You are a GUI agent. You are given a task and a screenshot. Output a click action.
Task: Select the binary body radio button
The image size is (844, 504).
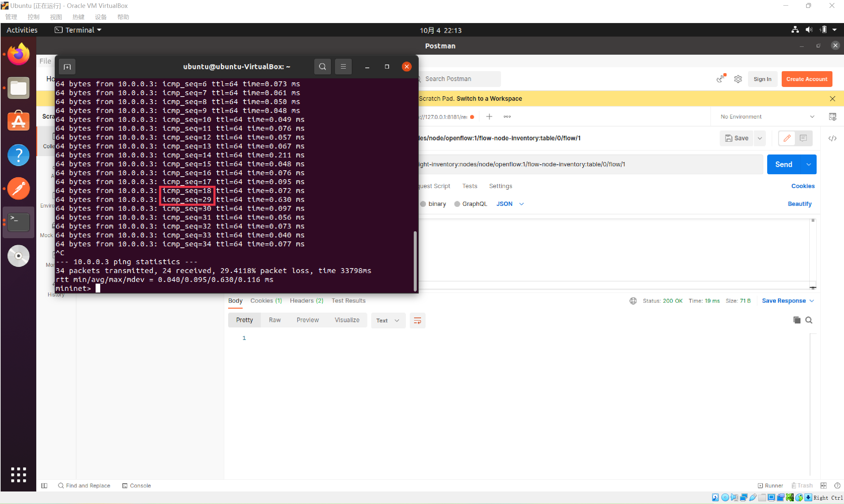[x=423, y=204]
